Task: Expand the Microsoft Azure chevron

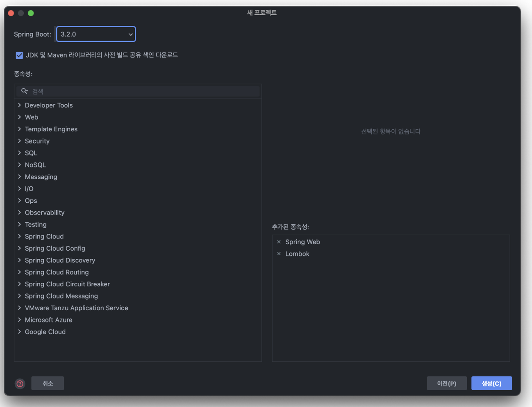Action: (x=19, y=320)
